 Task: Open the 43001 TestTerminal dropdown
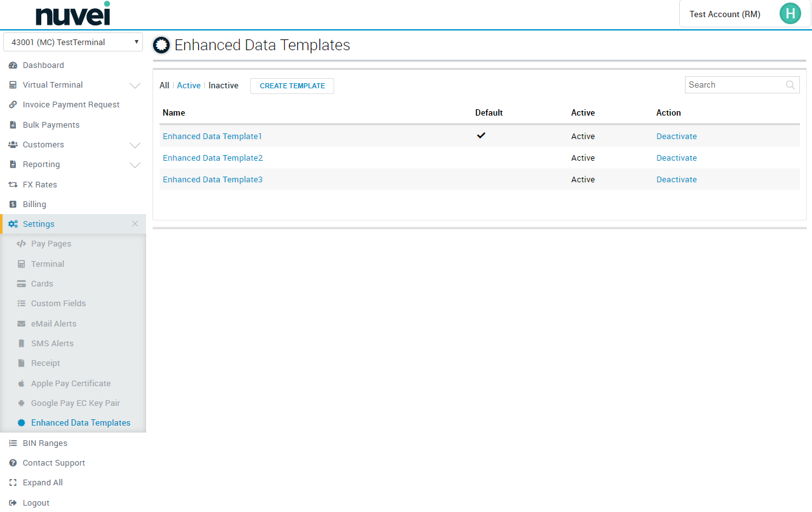point(73,42)
